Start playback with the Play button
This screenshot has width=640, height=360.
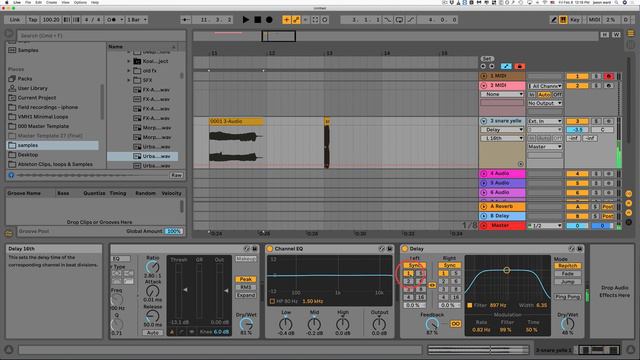246,20
